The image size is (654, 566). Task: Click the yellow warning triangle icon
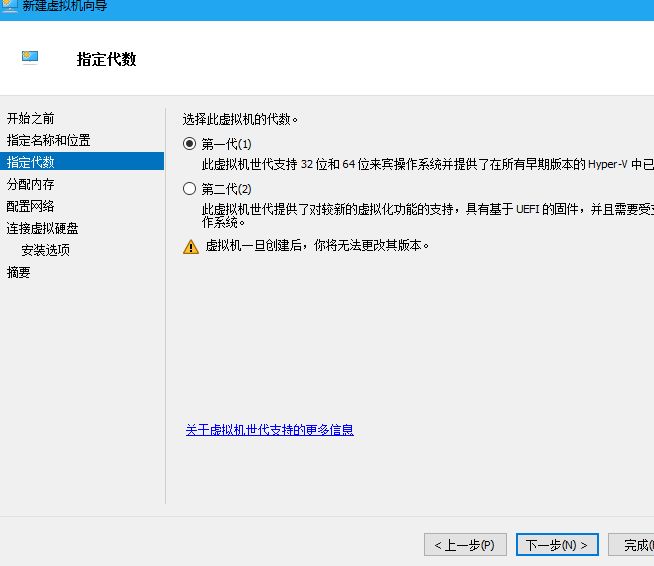click(191, 247)
